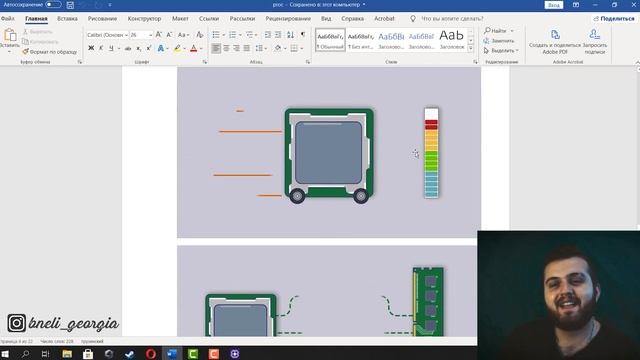
Task: Open Opera browser from the taskbar
Action: (x=151, y=354)
